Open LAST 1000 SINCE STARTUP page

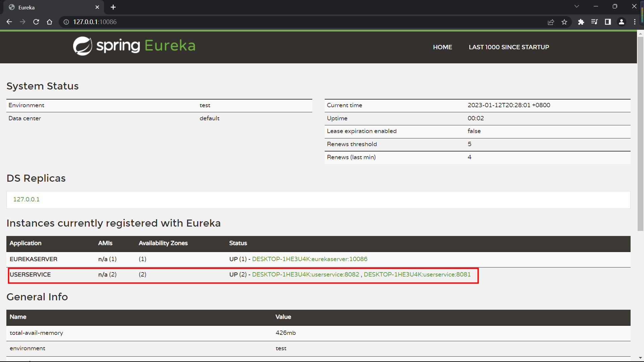(x=509, y=47)
